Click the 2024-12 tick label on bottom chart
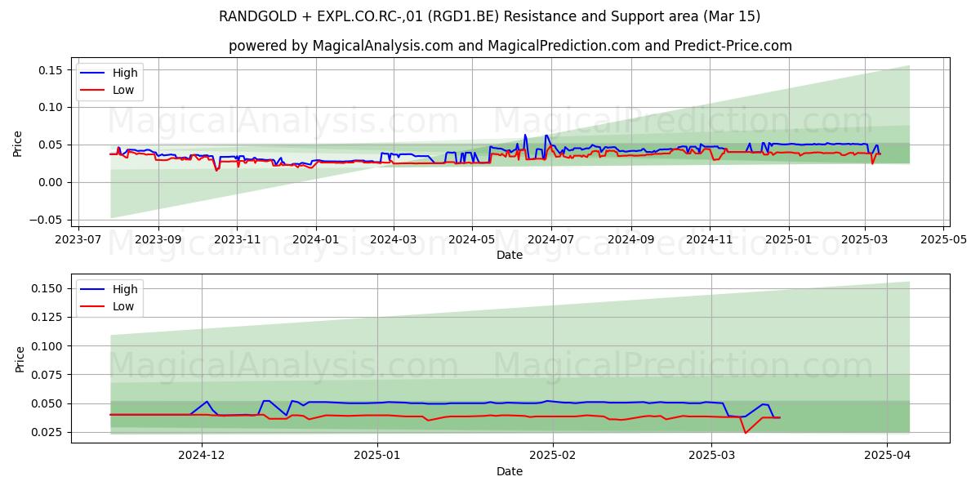The height and width of the screenshot is (490, 980). [x=202, y=457]
